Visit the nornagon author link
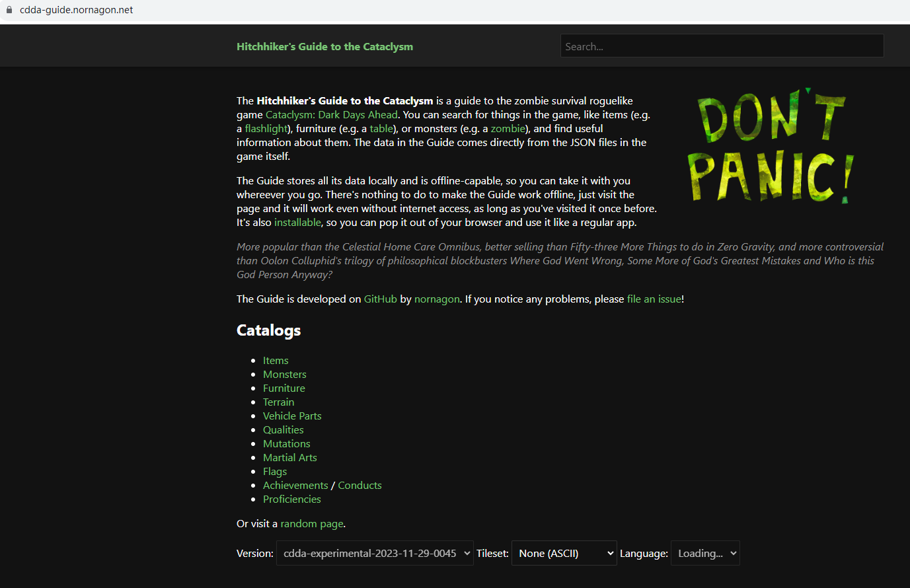Viewport: 910px width, 588px height. click(x=437, y=299)
